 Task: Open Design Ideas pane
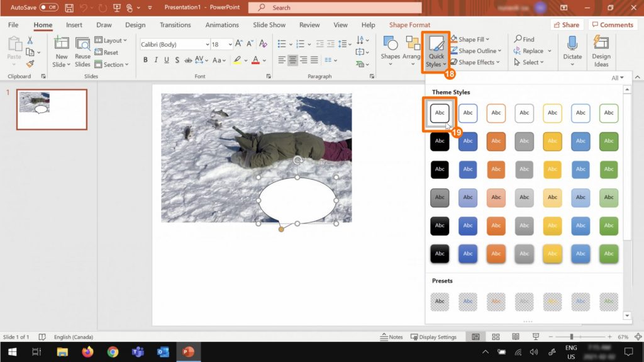coord(601,52)
